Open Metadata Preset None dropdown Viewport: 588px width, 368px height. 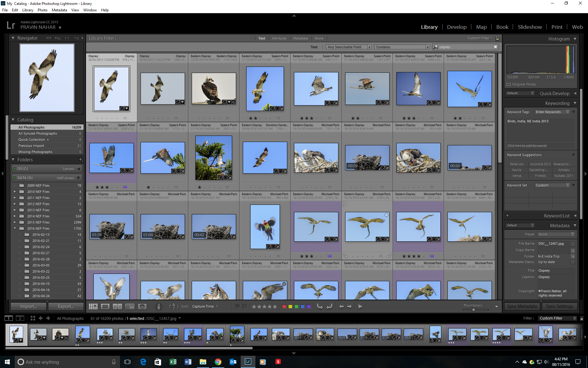[556, 234]
